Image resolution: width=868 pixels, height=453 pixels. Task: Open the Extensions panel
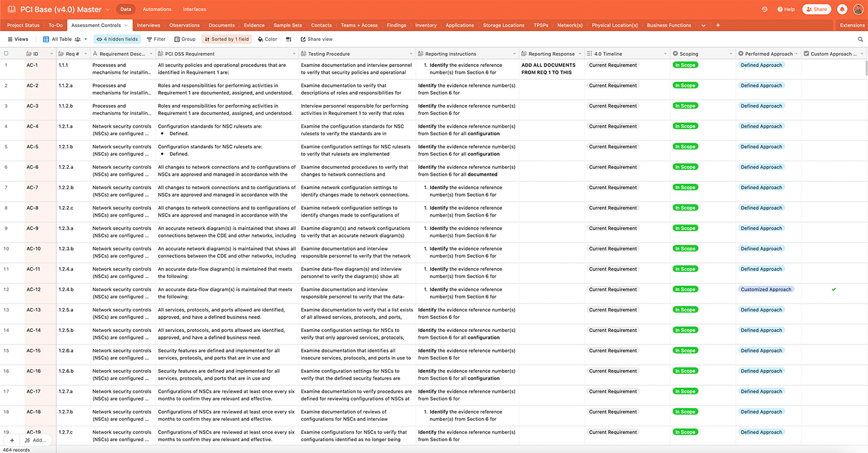pyautogui.click(x=852, y=25)
